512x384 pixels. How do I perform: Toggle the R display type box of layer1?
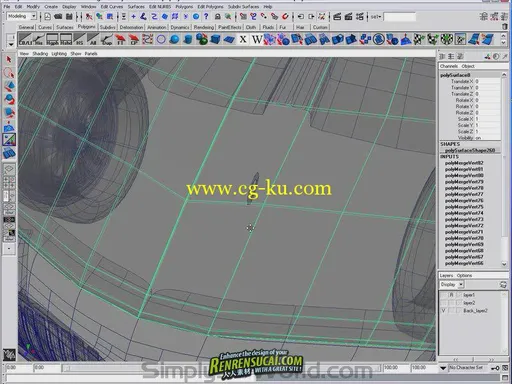click(x=452, y=295)
